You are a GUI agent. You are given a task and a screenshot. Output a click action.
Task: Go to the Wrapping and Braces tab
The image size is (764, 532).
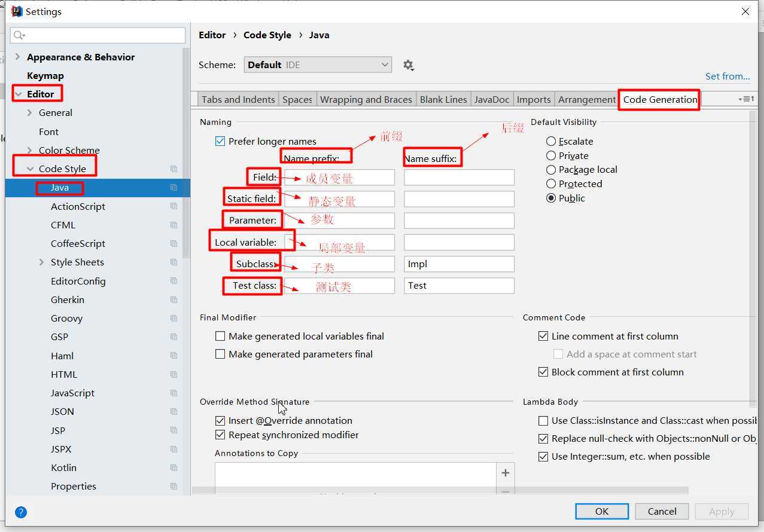pyautogui.click(x=366, y=100)
